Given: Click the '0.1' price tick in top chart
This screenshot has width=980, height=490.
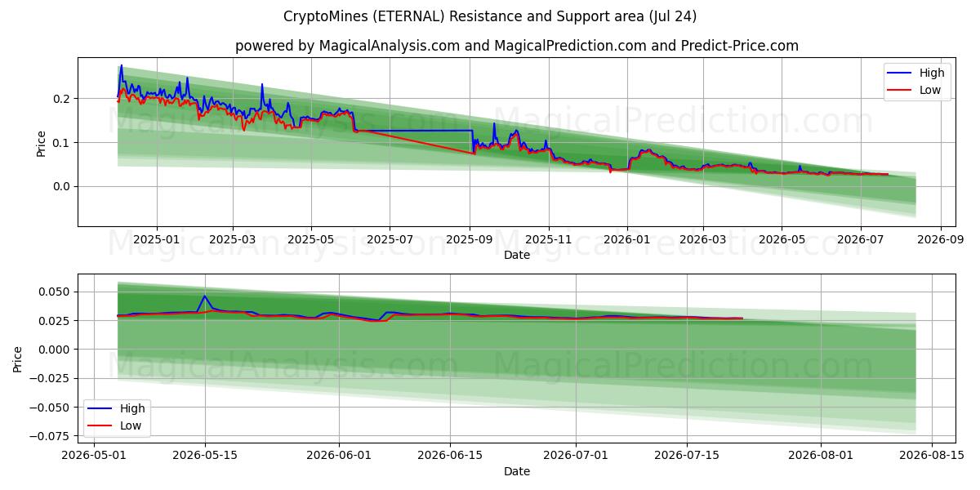Looking at the screenshot, I should (x=62, y=143).
